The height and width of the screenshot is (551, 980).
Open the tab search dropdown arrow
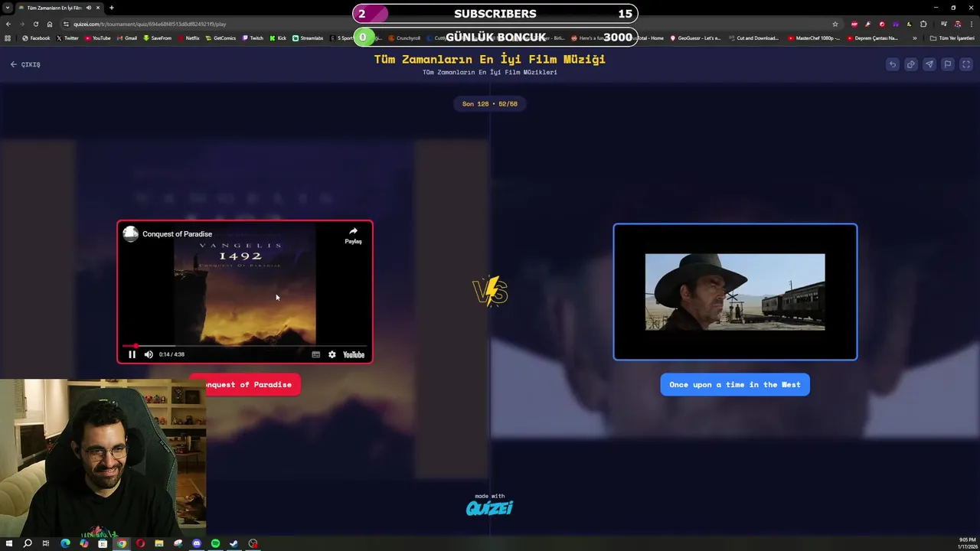click(8, 8)
